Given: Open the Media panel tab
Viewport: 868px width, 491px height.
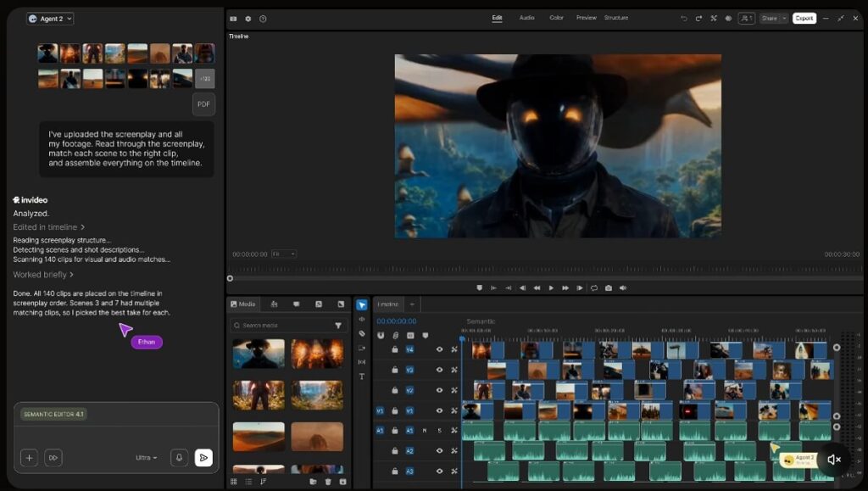Looking at the screenshot, I should pos(243,304).
